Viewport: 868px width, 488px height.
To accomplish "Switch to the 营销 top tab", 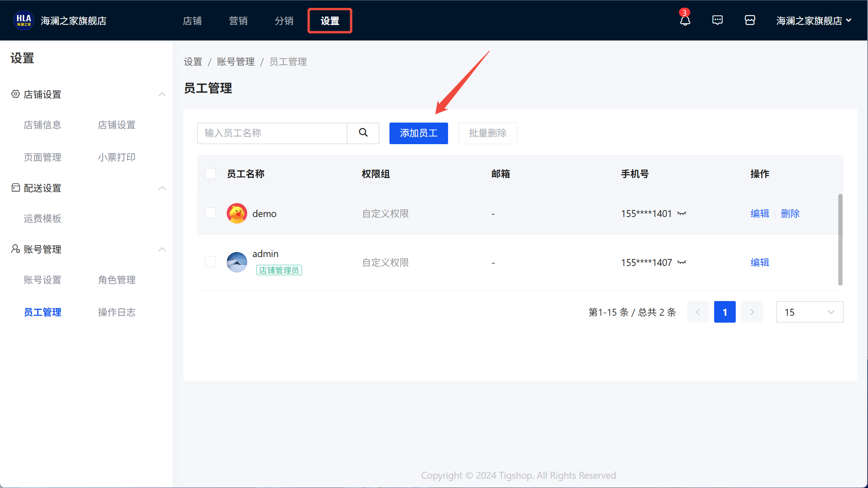I will click(x=238, y=21).
